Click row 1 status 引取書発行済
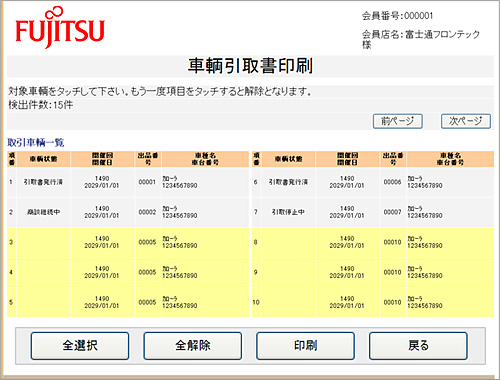Screen dimensions: 500x380 pos(43,182)
